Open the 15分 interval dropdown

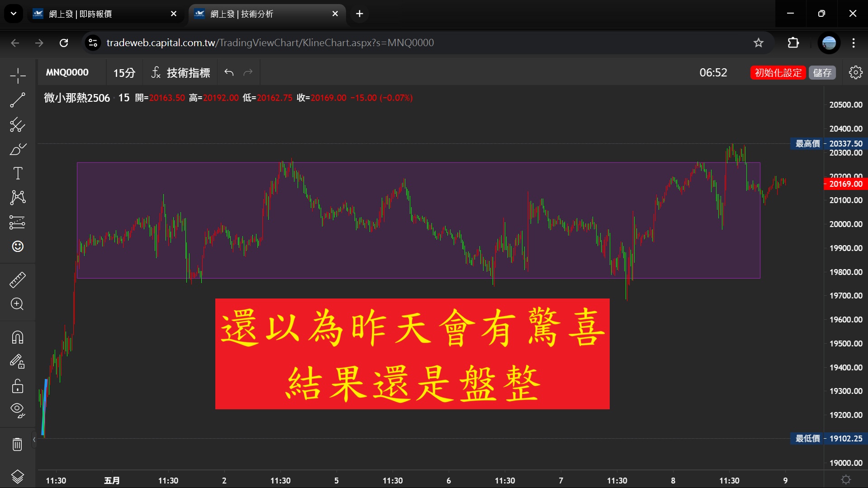pyautogui.click(x=124, y=73)
